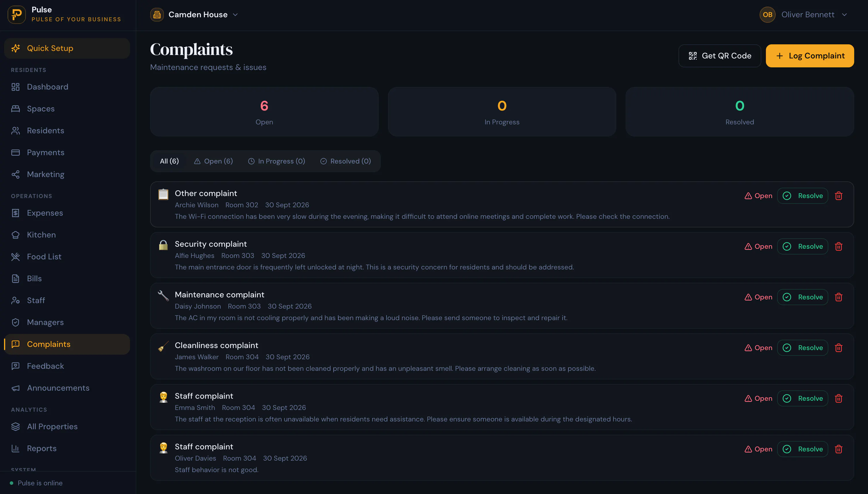Click the wrench icon of Maintenance complaint
Viewport: 868px width, 494px height.
point(163,295)
